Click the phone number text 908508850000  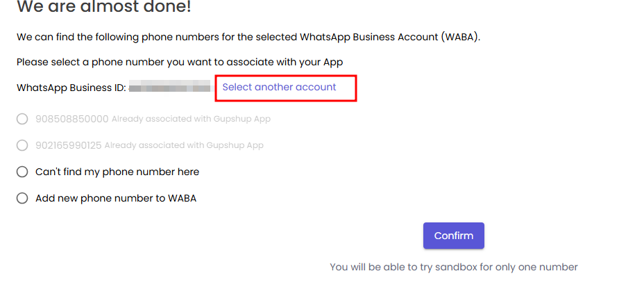tap(72, 119)
